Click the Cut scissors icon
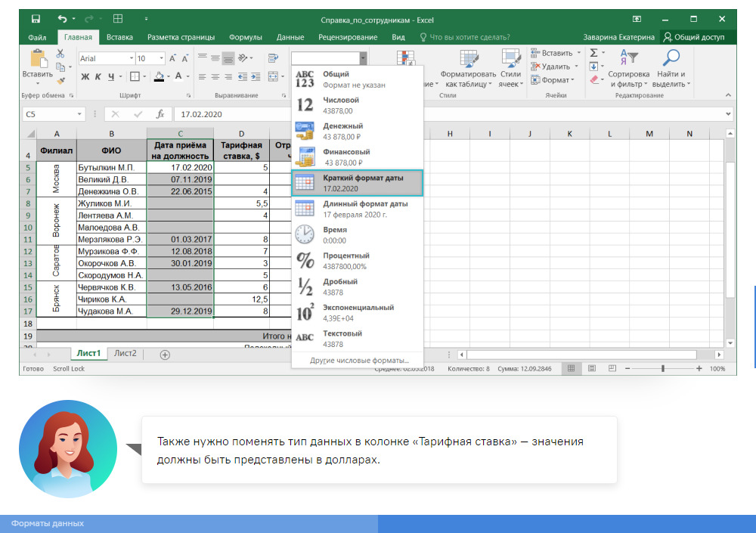Viewport: 756px width, 533px height. coord(60,54)
